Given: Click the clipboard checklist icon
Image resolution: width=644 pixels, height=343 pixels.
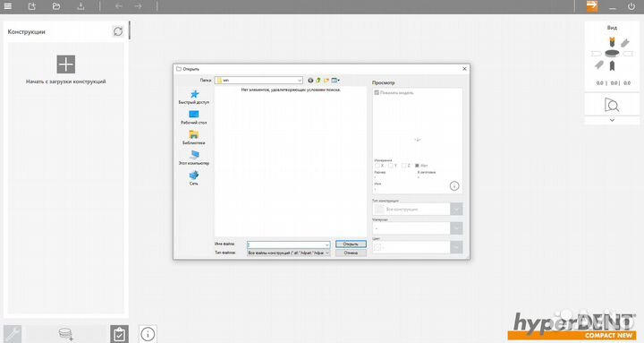Looking at the screenshot, I should pos(119,334).
